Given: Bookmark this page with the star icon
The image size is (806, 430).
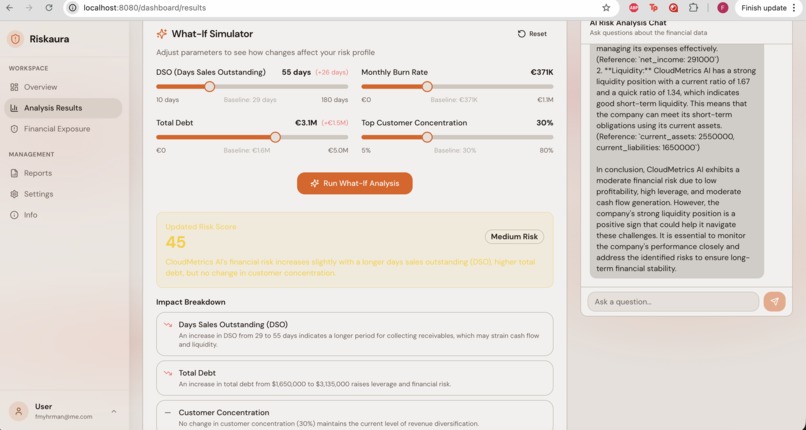Looking at the screenshot, I should (606, 8).
